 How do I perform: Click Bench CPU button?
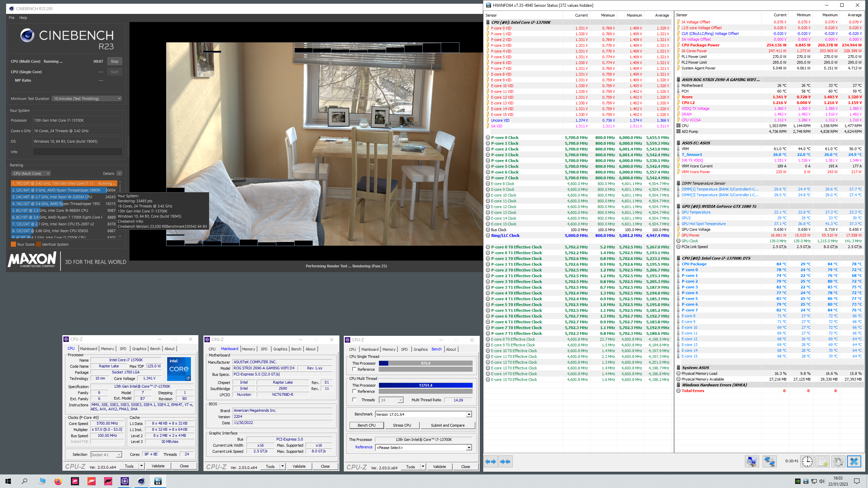[367, 425]
